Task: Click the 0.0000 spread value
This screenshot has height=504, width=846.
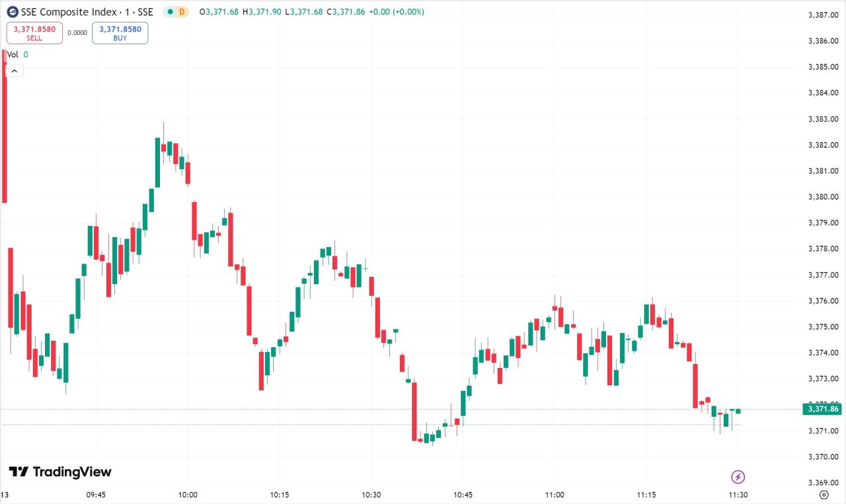Action: [x=77, y=32]
